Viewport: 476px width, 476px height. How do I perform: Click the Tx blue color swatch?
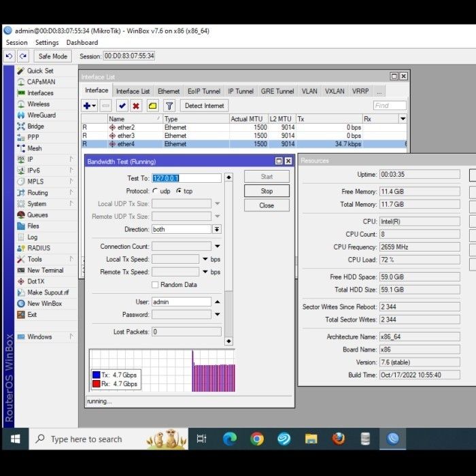click(x=97, y=375)
